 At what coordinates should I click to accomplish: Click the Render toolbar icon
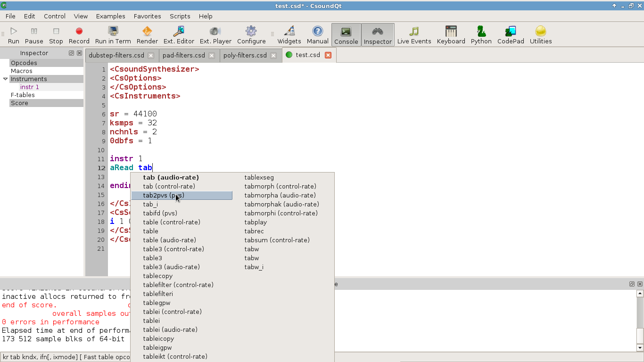click(147, 35)
